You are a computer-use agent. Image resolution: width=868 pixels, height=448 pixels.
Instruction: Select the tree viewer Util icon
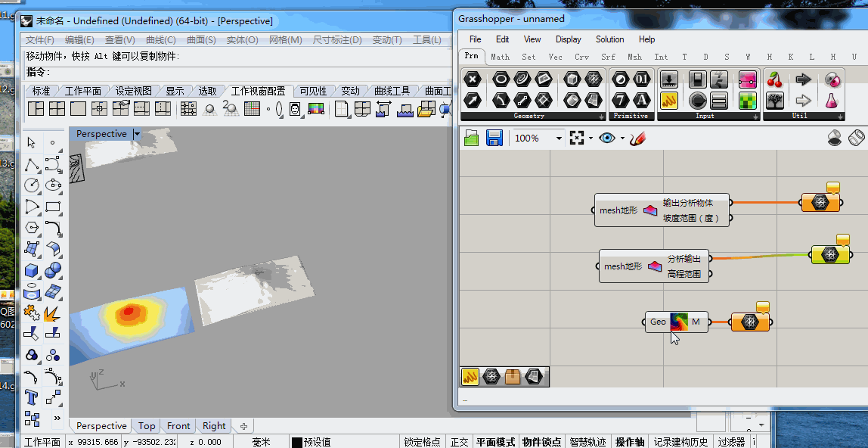click(774, 100)
